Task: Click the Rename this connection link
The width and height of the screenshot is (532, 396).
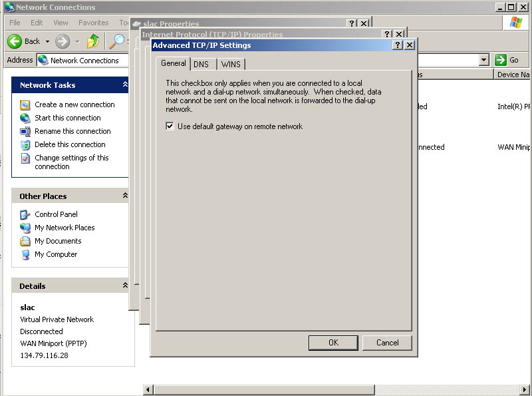Action: (72, 131)
